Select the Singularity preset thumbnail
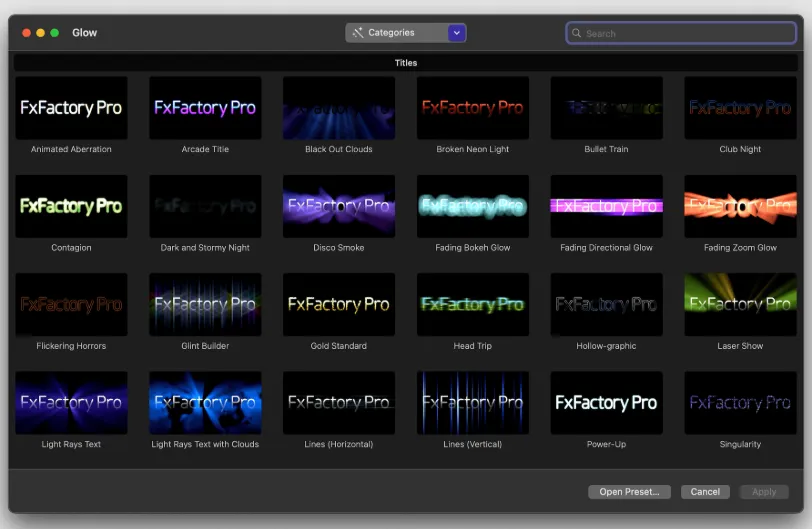 point(741,403)
